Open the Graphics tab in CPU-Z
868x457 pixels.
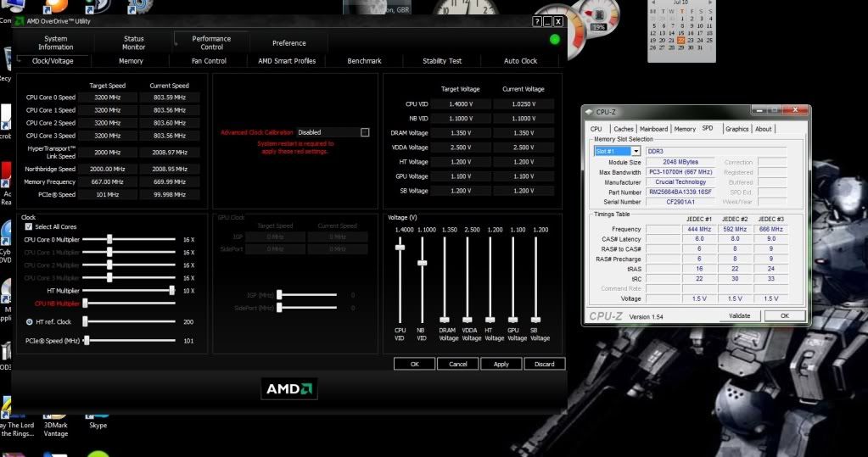pyautogui.click(x=736, y=129)
